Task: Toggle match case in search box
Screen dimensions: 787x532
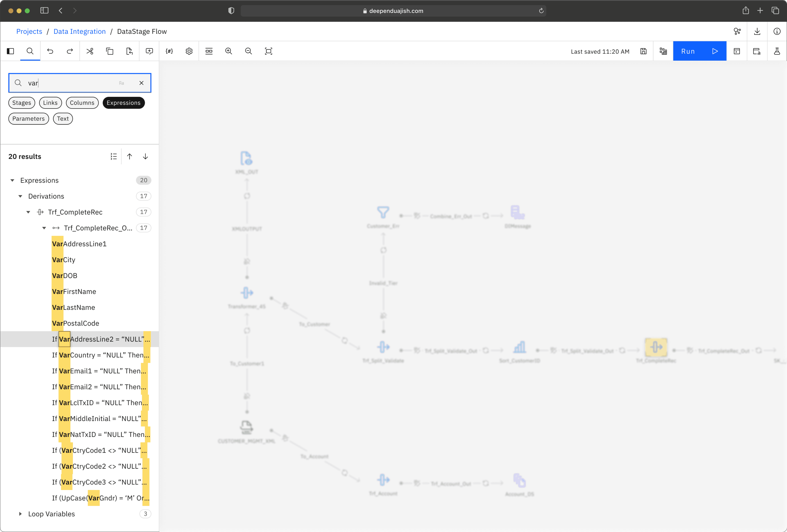Action: coord(121,83)
